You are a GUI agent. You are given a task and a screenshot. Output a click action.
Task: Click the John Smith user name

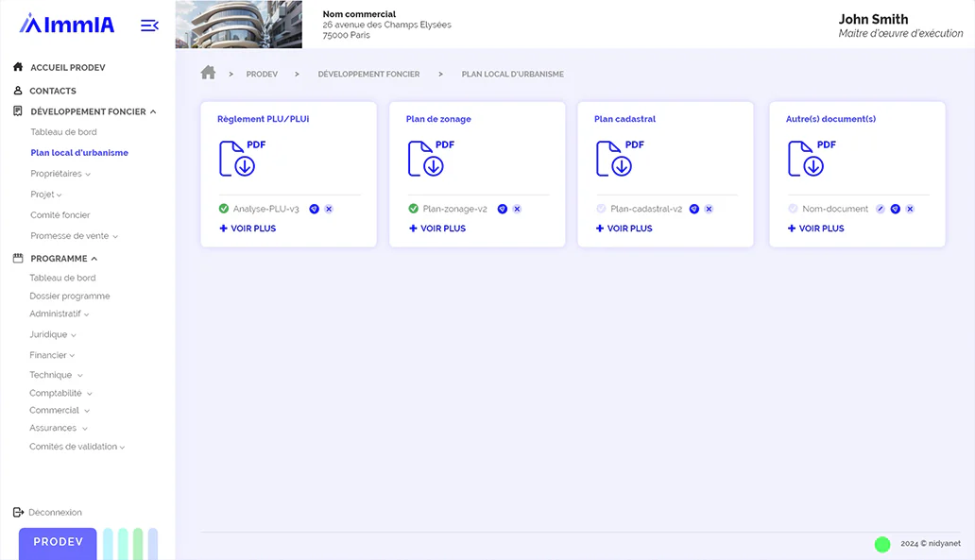click(x=873, y=19)
